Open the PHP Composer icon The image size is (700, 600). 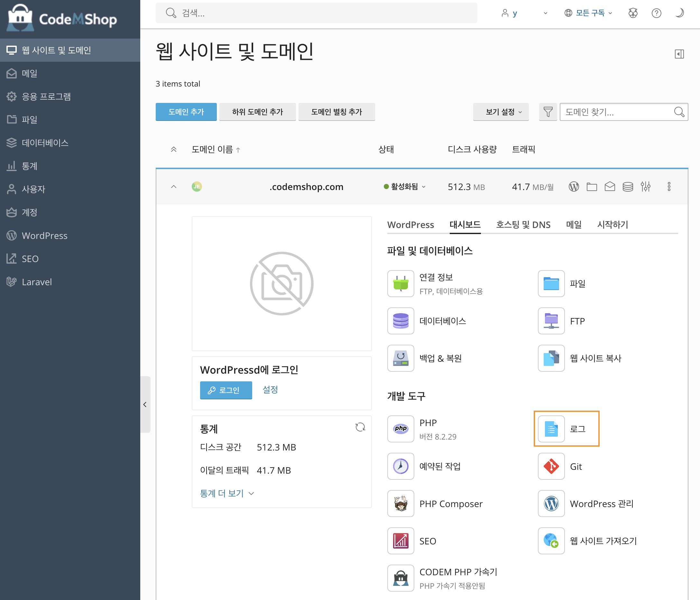pyautogui.click(x=401, y=504)
